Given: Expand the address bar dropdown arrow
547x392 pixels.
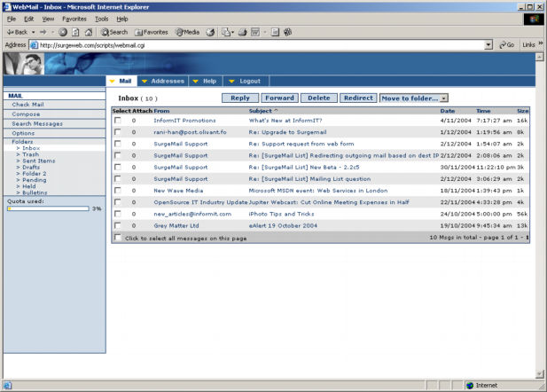Looking at the screenshot, I should point(488,44).
